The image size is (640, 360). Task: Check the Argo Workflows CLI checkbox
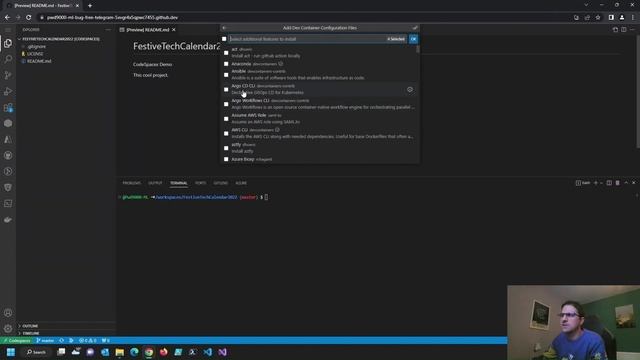coord(226,104)
